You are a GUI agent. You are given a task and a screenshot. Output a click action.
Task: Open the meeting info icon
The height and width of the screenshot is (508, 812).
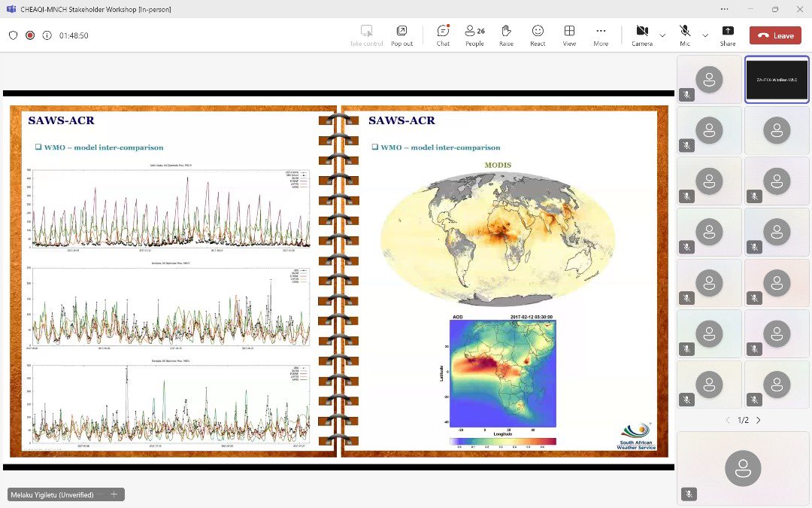pos(47,35)
